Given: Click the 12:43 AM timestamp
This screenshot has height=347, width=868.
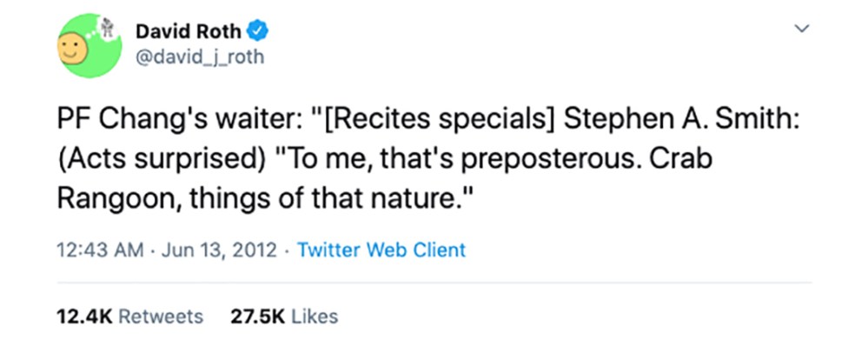Looking at the screenshot, I should pos(100,250).
